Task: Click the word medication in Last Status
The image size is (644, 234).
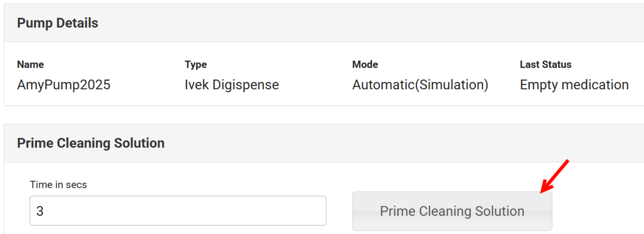Action: (595, 85)
